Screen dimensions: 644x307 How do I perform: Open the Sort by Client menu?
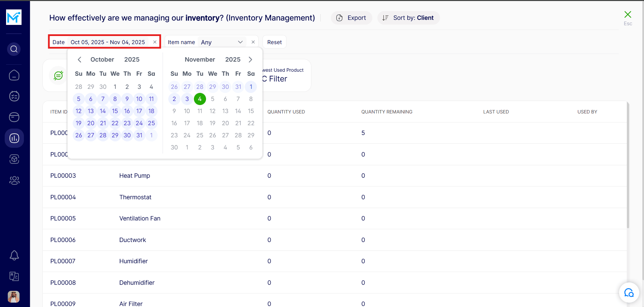pyautogui.click(x=408, y=18)
